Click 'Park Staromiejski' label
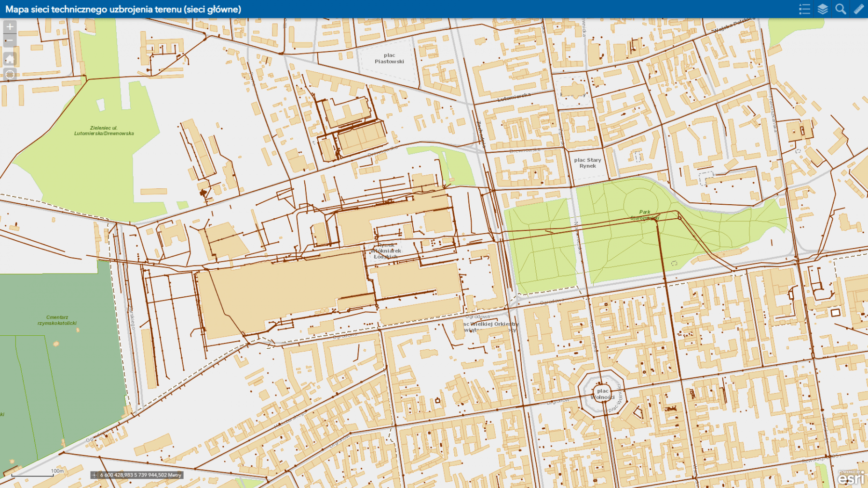The width and height of the screenshot is (868, 488). tap(645, 215)
